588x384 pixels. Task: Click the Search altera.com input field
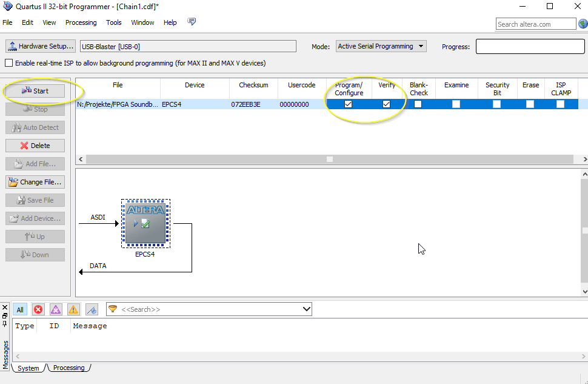(x=535, y=24)
